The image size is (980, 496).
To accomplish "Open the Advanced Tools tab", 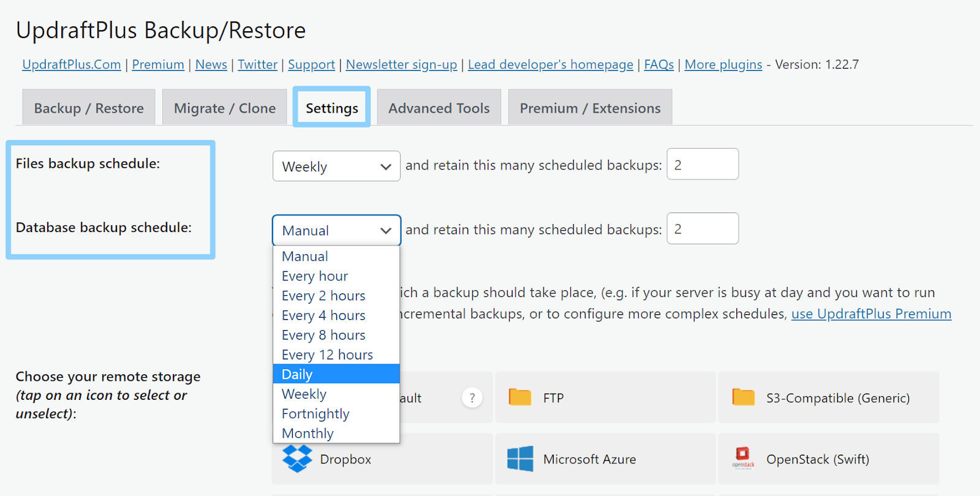I will click(439, 108).
